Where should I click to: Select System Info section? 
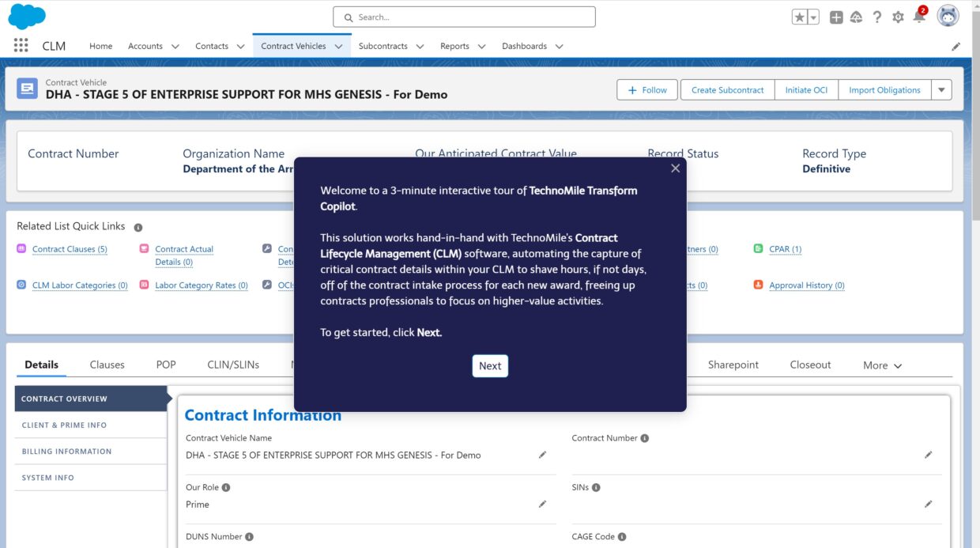click(91, 478)
